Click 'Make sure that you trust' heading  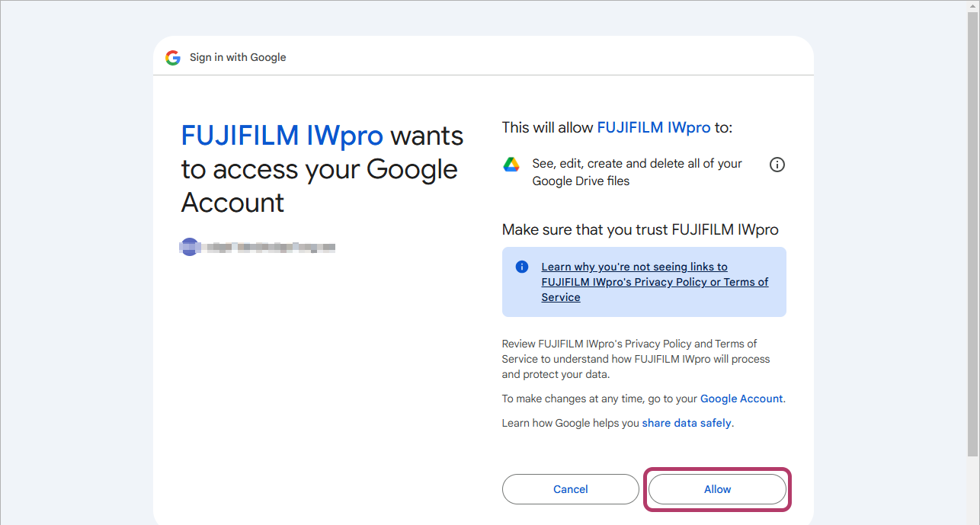pos(639,229)
